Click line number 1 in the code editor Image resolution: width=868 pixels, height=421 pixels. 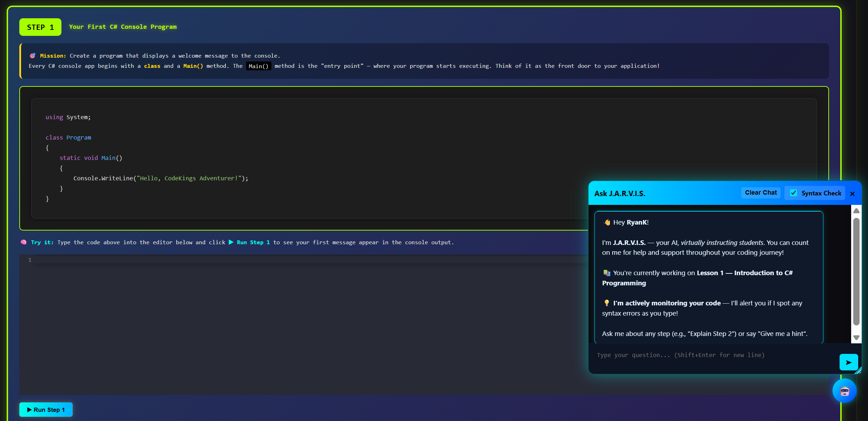(x=29, y=260)
